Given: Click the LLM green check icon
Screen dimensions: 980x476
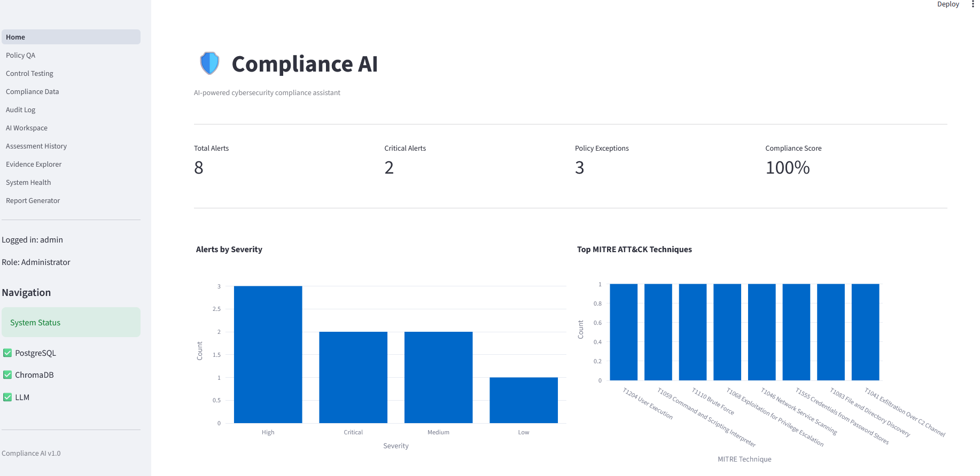Looking at the screenshot, I should [x=7, y=397].
